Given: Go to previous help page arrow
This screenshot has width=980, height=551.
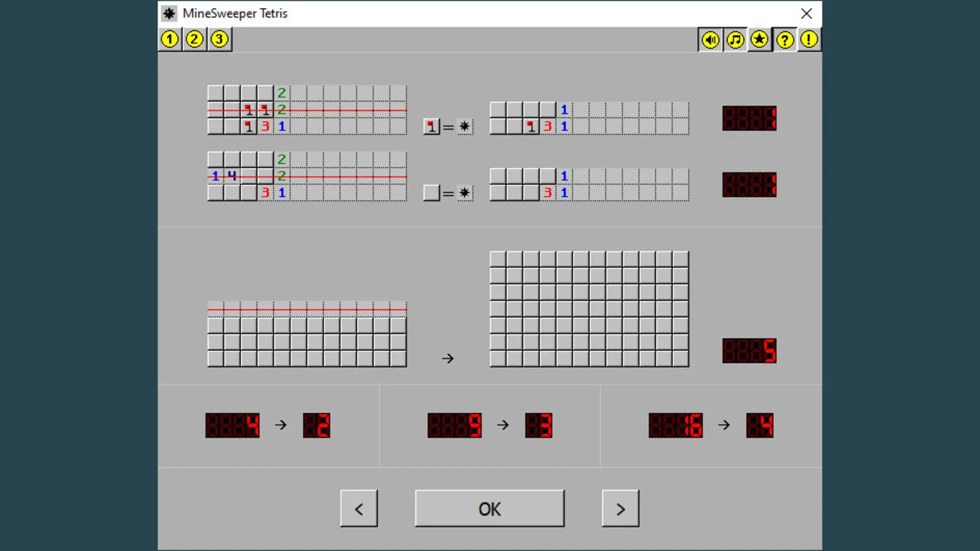Looking at the screenshot, I should (359, 509).
